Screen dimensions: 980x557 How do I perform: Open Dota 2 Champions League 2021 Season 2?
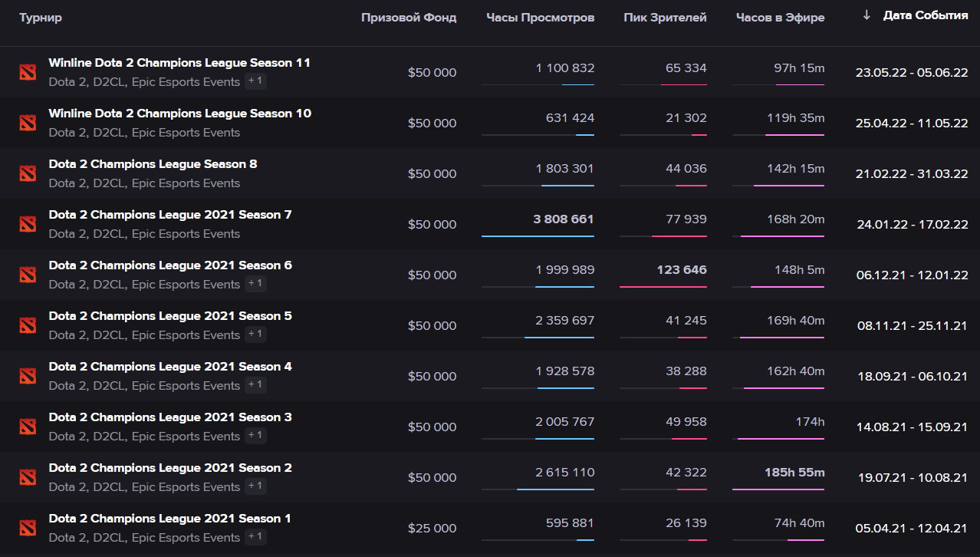pos(170,468)
